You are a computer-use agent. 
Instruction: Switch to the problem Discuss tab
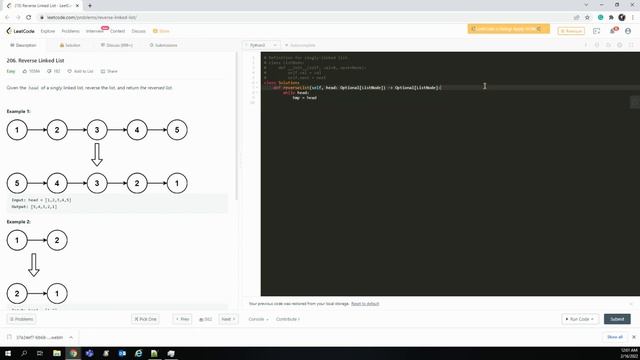coord(117,45)
